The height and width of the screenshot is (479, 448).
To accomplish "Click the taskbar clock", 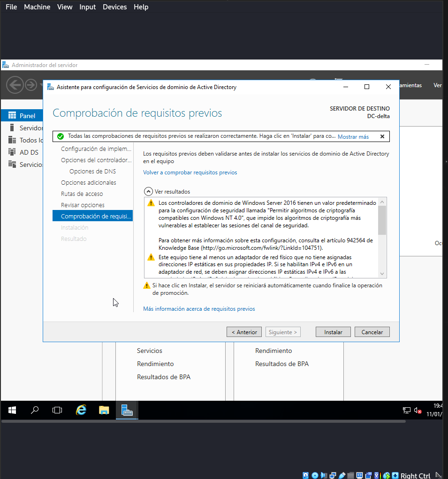I will pos(434,410).
